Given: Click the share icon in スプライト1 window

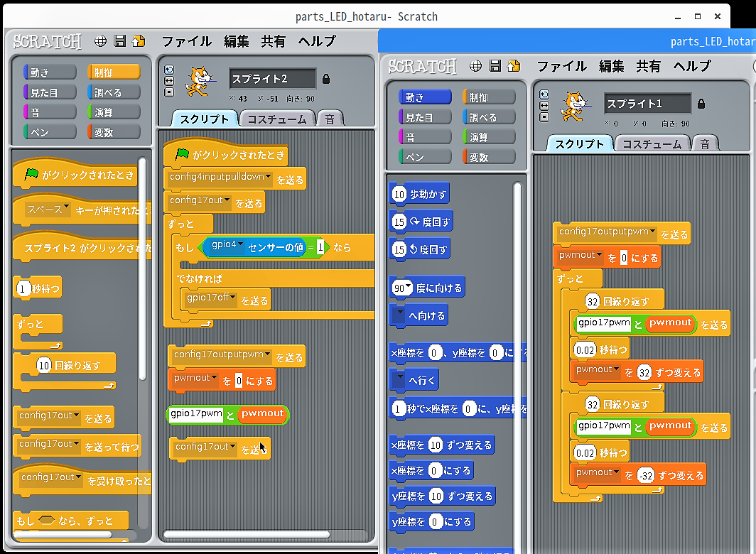Looking at the screenshot, I should point(514,66).
